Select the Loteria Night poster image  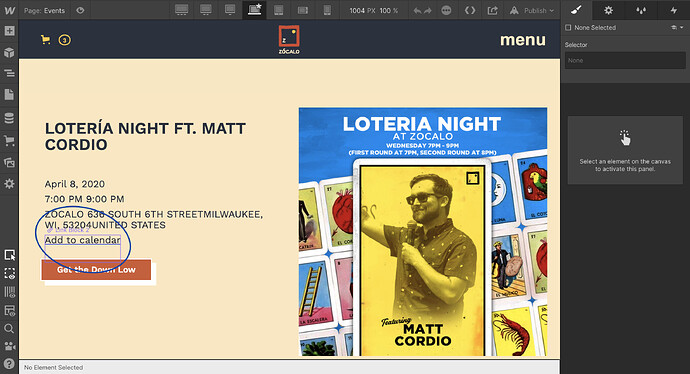coord(423,232)
